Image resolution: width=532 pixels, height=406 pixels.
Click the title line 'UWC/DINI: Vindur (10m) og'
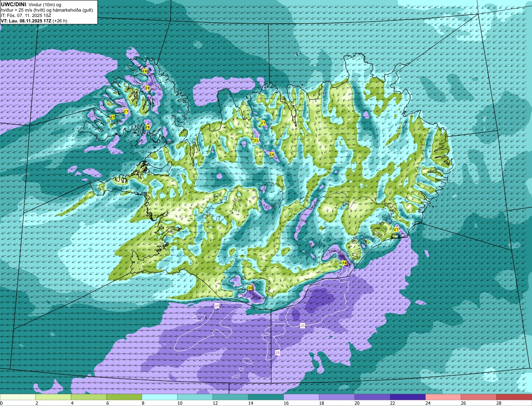pyautogui.click(x=31, y=4)
